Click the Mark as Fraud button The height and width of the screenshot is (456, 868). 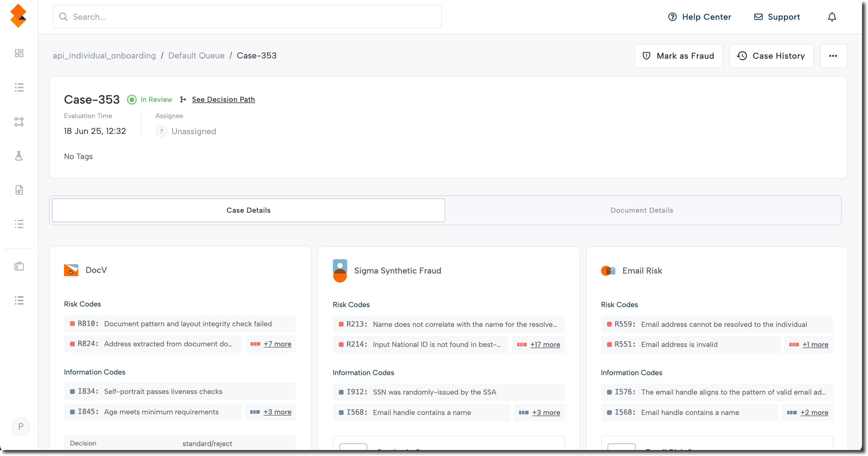click(x=679, y=56)
